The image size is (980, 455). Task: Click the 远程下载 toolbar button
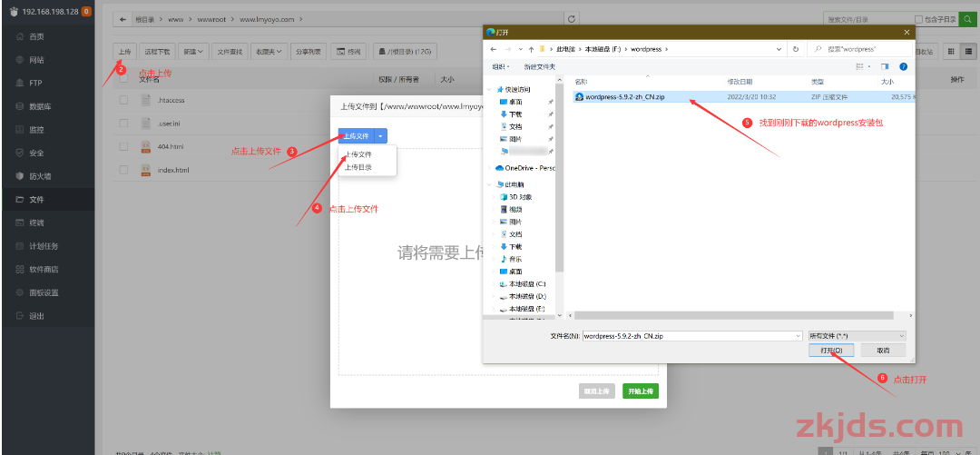click(157, 52)
